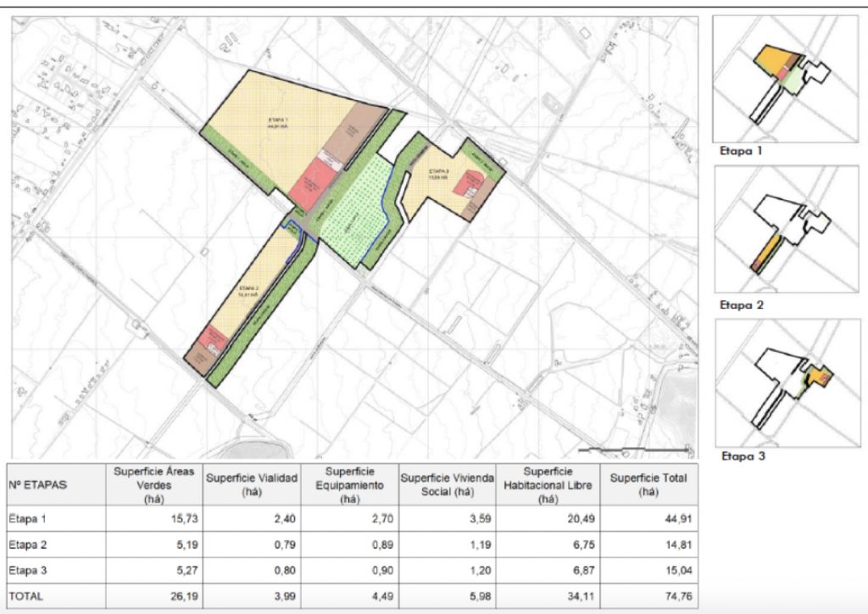Screen dimensions: 868x614
Task: Click the TOTAL row label in table
Action: pyautogui.click(x=27, y=597)
